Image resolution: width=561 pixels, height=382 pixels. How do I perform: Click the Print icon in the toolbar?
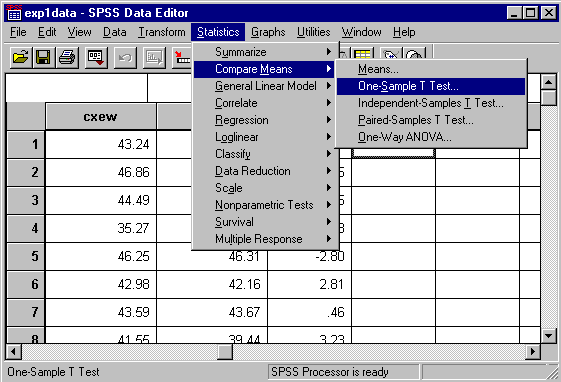(x=67, y=58)
